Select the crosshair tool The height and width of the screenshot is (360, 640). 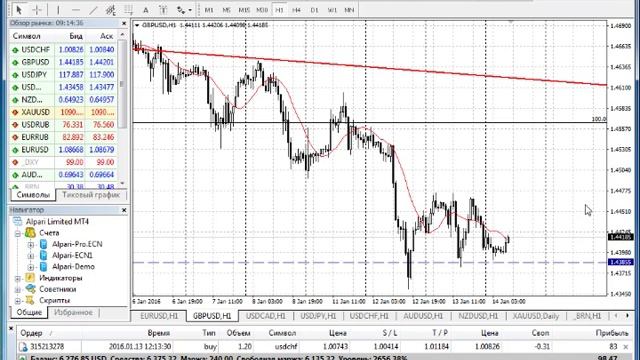pyautogui.click(x=37, y=9)
